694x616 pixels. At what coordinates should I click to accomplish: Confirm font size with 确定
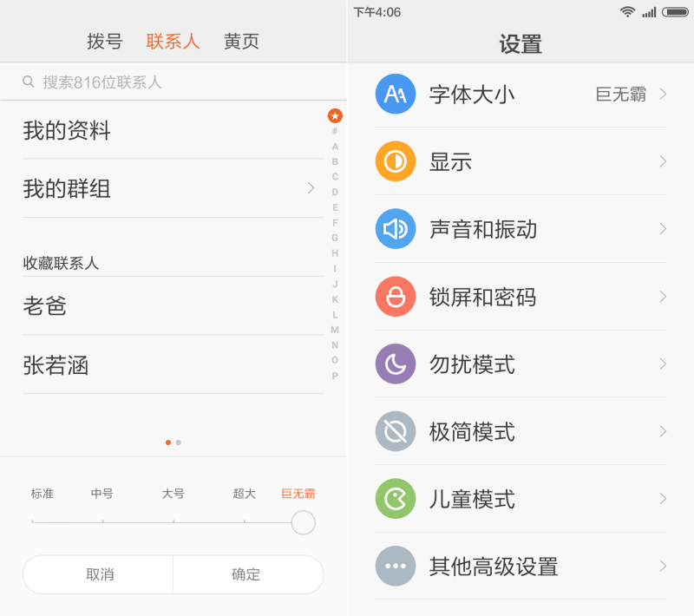tap(248, 574)
